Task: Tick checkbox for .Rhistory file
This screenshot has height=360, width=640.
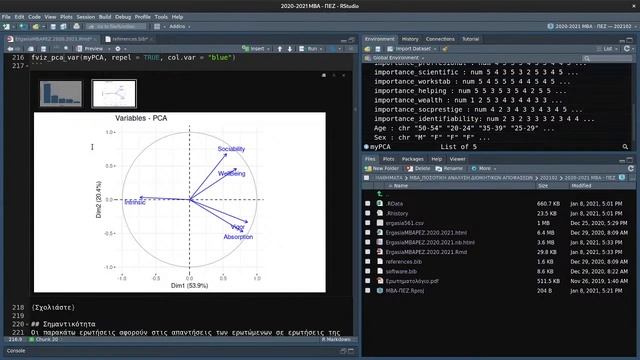Action: [368, 213]
